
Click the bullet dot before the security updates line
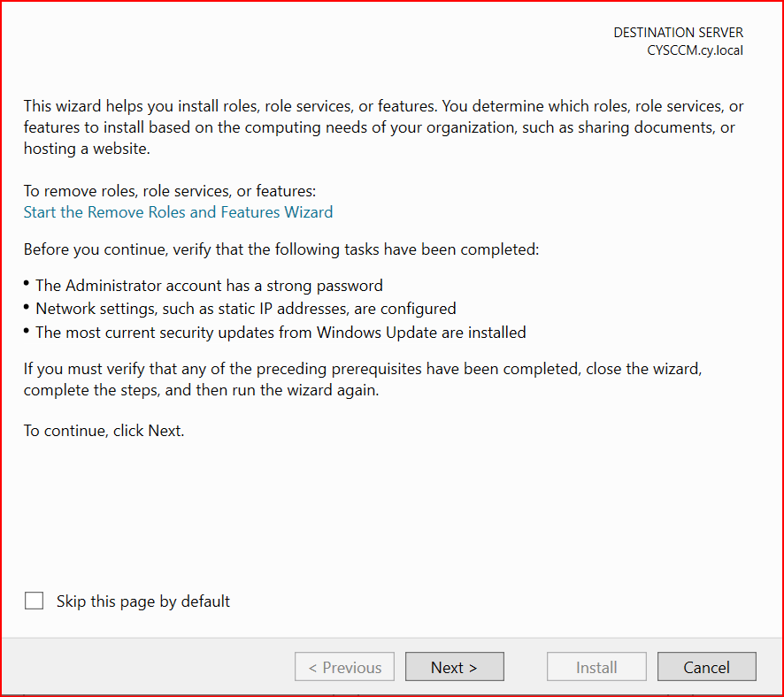27,331
